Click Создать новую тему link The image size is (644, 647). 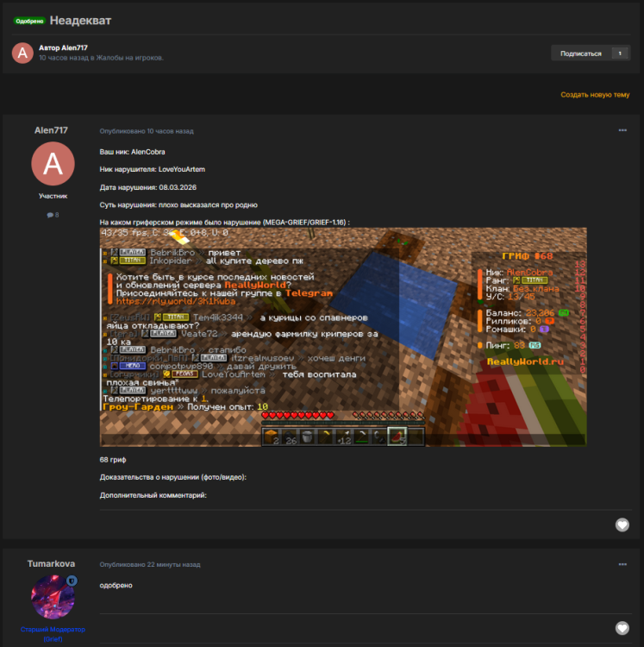(595, 95)
